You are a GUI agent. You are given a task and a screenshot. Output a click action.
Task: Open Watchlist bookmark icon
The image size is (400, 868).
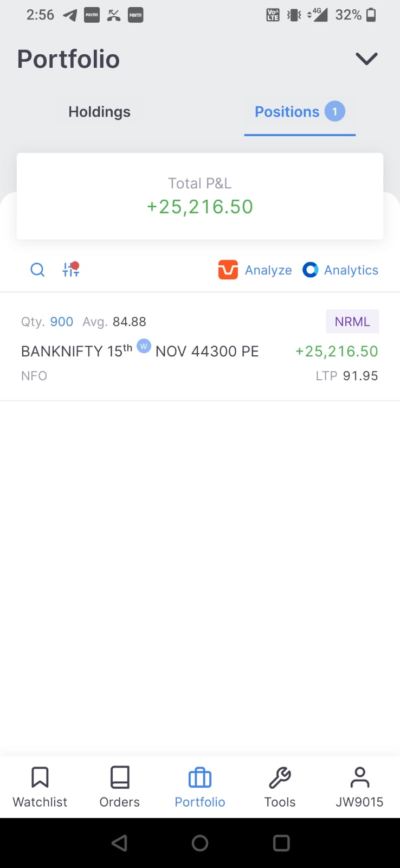(x=40, y=777)
